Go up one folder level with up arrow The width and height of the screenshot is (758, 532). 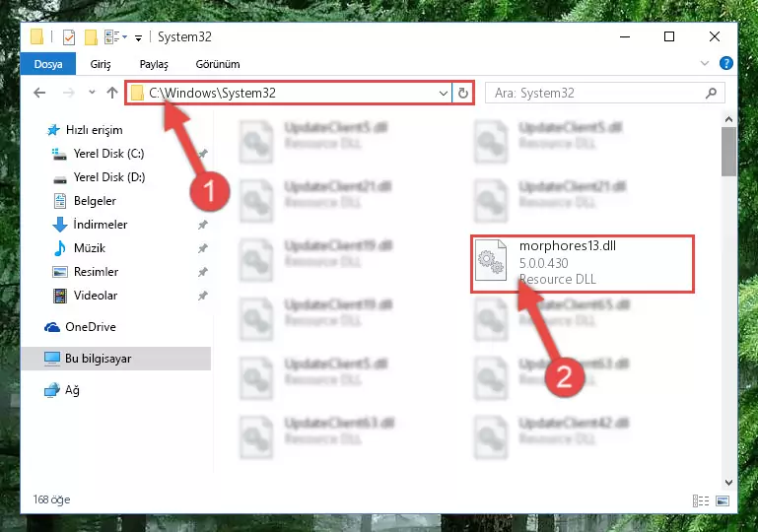112,93
